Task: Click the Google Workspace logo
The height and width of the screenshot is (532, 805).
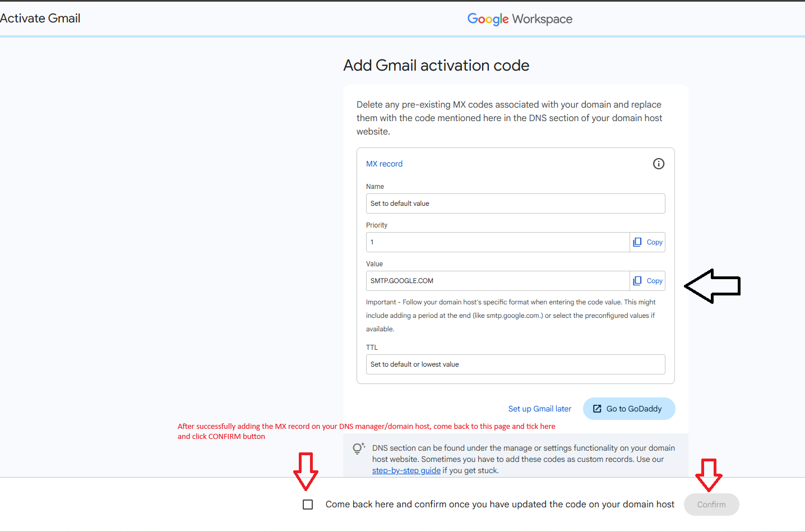Action: pyautogui.click(x=520, y=19)
